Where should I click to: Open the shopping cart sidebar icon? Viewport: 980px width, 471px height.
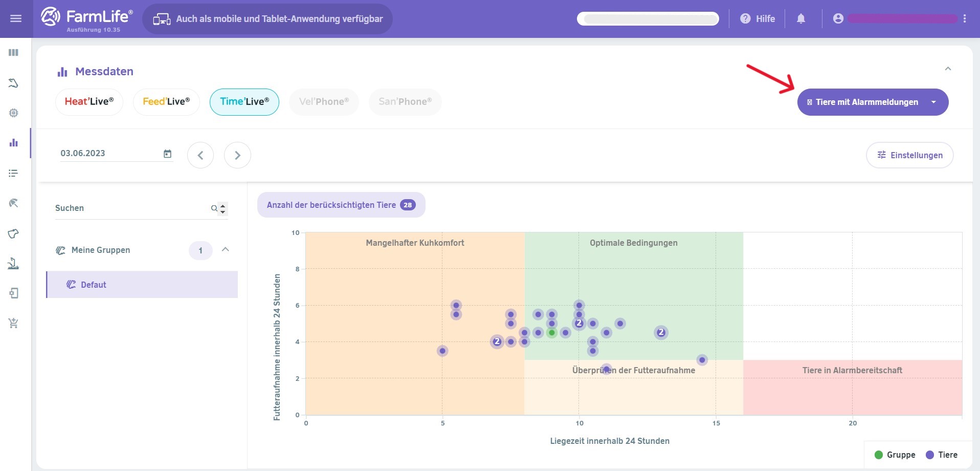(x=14, y=323)
